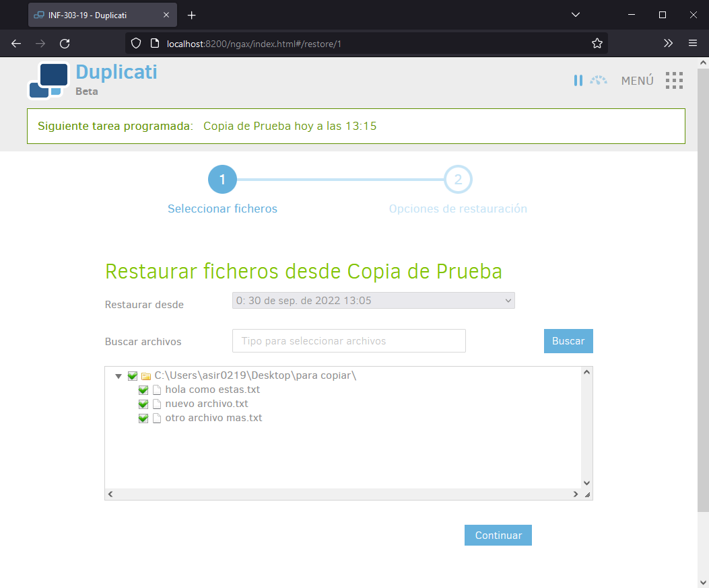The width and height of the screenshot is (709, 588).
Task: List all browser tabs using the dropdown arrow
Action: [x=575, y=15]
